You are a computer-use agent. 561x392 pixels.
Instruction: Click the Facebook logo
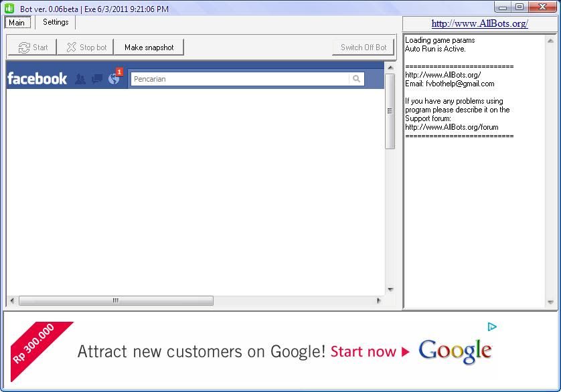37,78
